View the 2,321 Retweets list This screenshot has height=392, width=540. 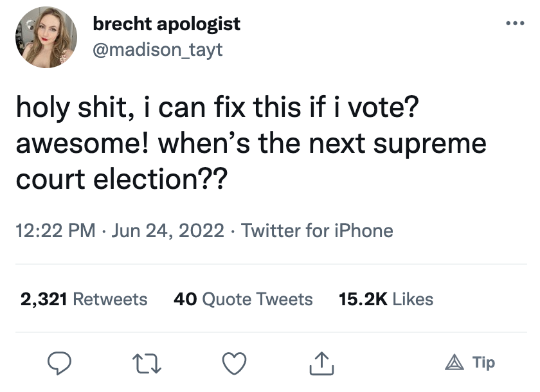point(84,299)
